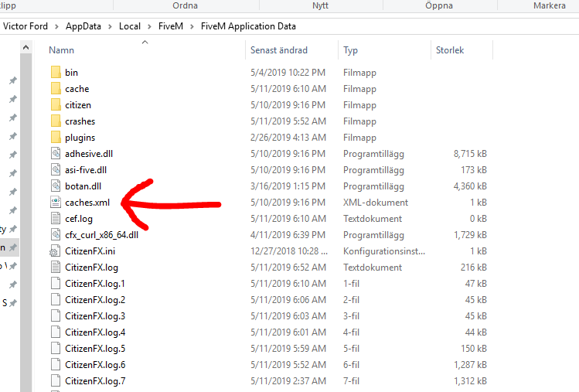Image resolution: width=579 pixels, height=392 pixels.
Task: Click the asi-five.dll file icon
Action: [56, 169]
